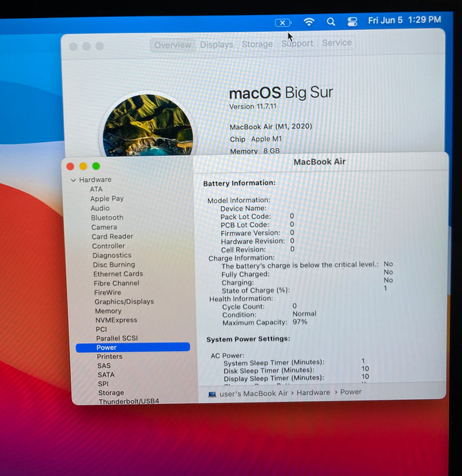Click Power in the path bar
The width and height of the screenshot is (462, 476).
(351, 392)
